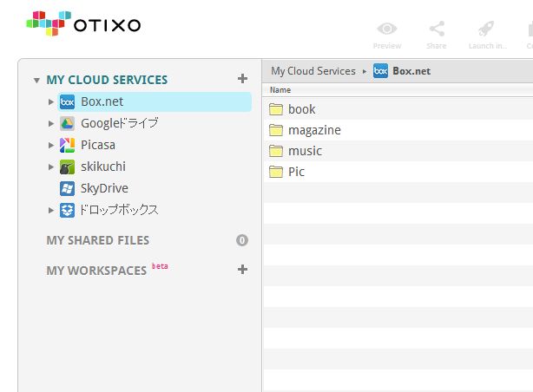Viewport: 533px width, 392px height.
Task: Expand the Googleドライブ tree node
Action: click(51, 124)
